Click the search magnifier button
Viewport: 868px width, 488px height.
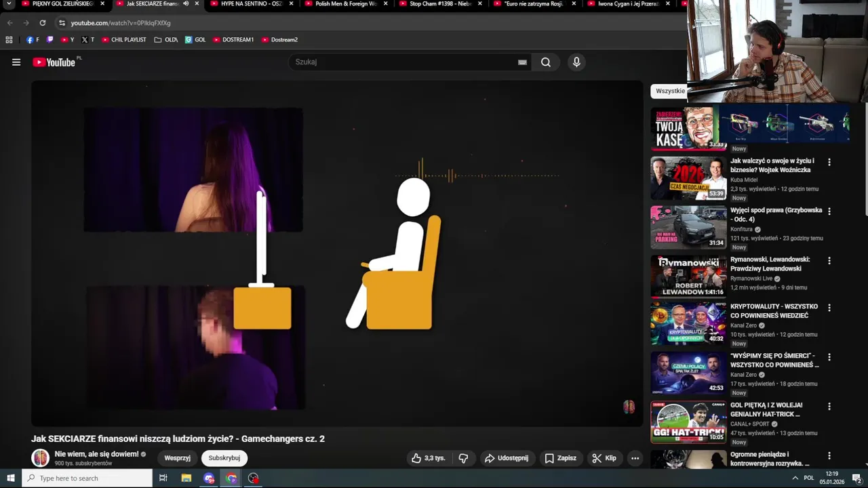pyautogui.click(x=546, y=62)
